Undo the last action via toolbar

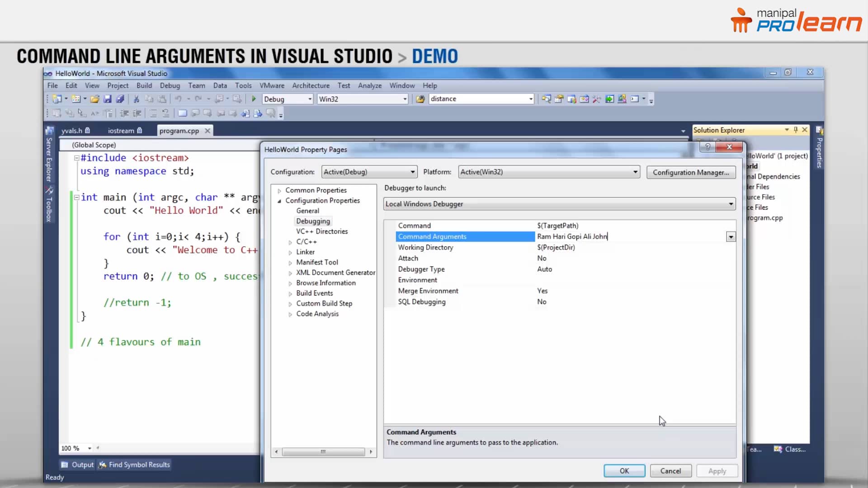(178, 99)
